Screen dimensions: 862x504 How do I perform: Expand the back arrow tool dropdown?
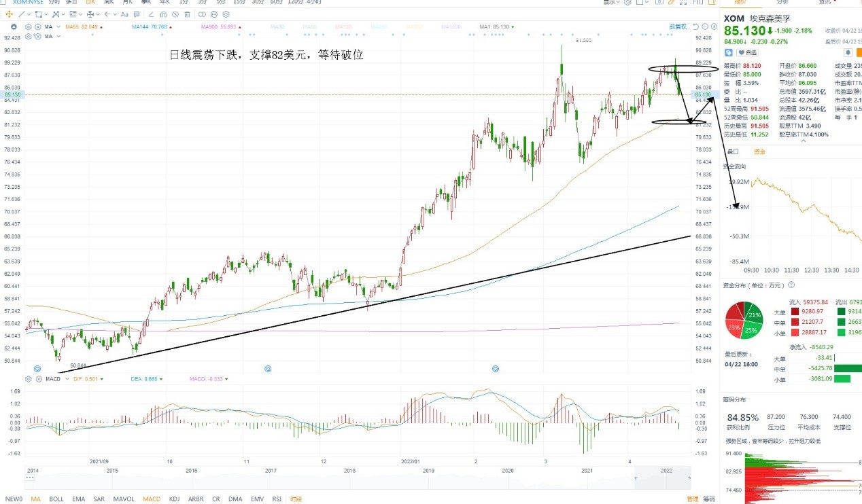115,14
